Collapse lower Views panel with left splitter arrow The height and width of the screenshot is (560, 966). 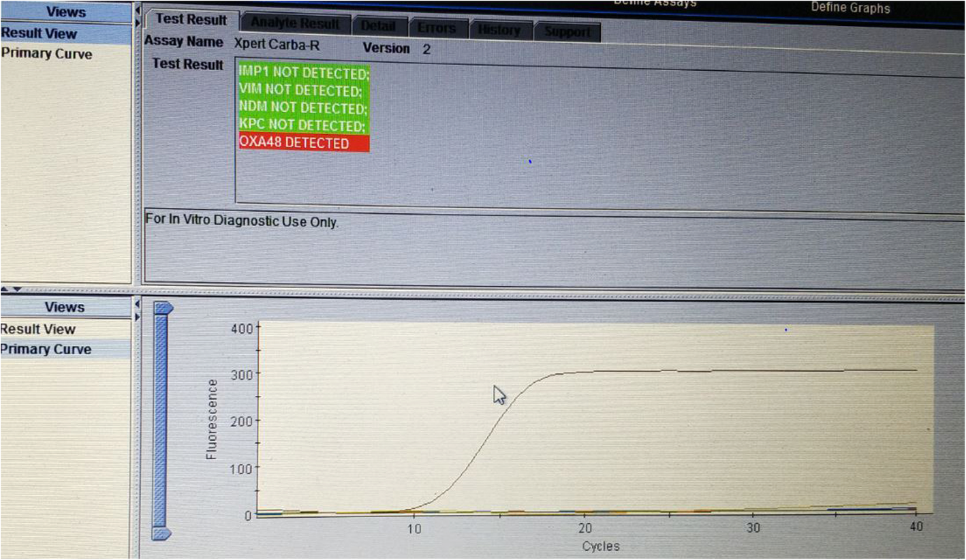pyautogui.click(x=138, y=304)
